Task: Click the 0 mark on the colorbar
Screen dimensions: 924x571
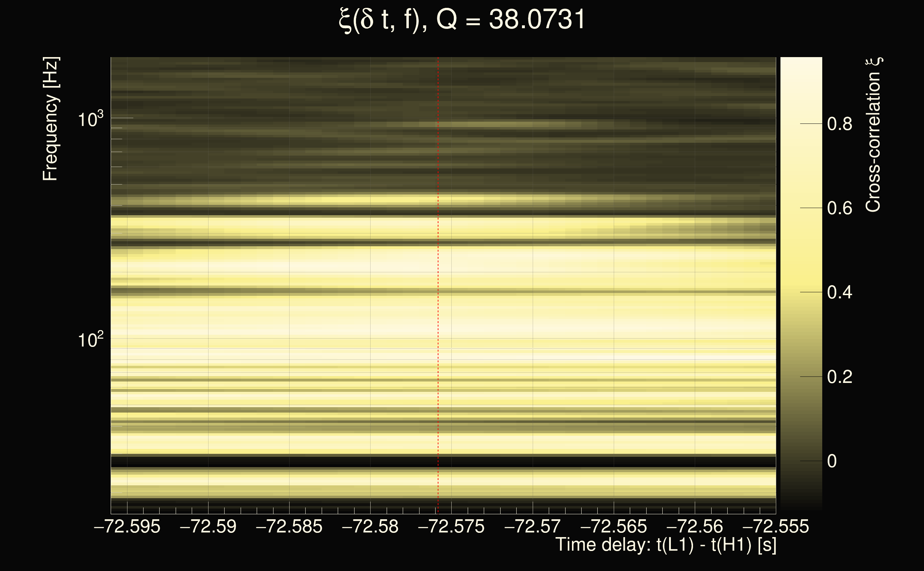Action: point(832,461)
